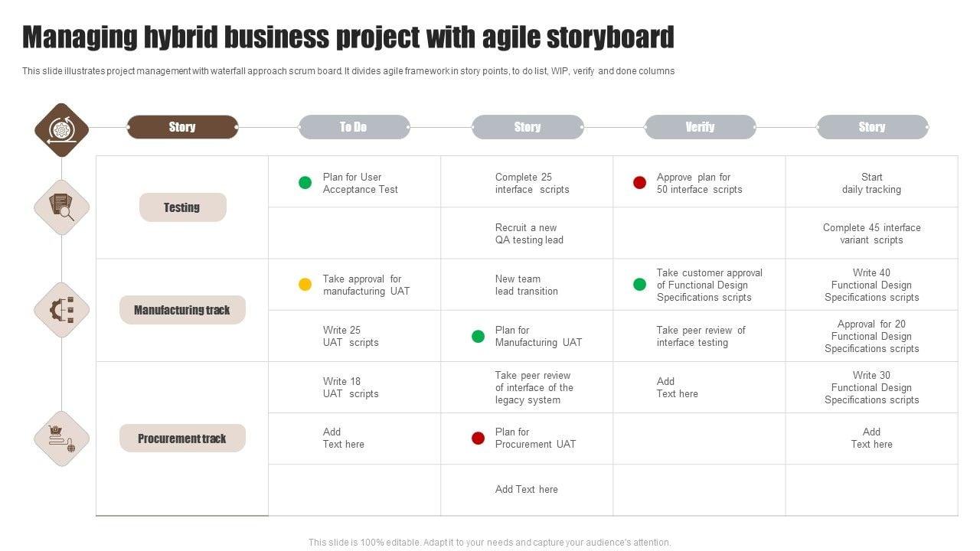The image size is (980, 551).
Task: Select the brown Story column header
Action: pos(182,127)
